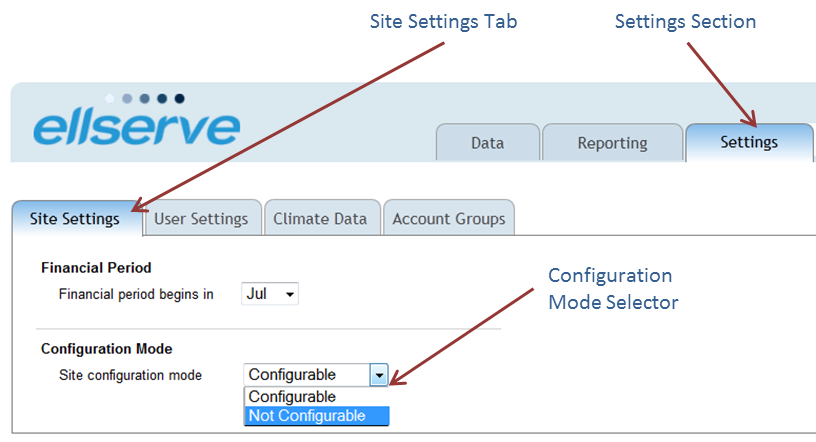The image size is (816, 442).
Task: Switch to the Reporting section tab
Action: 612,143
